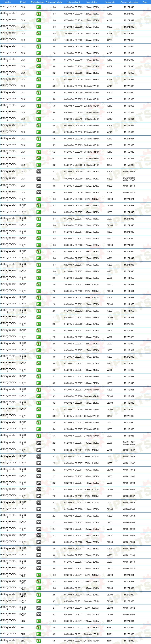Select production years 10.2000 -> 05.2002
The height and width of the screenshot is (644, 151).
coord(73,284)
